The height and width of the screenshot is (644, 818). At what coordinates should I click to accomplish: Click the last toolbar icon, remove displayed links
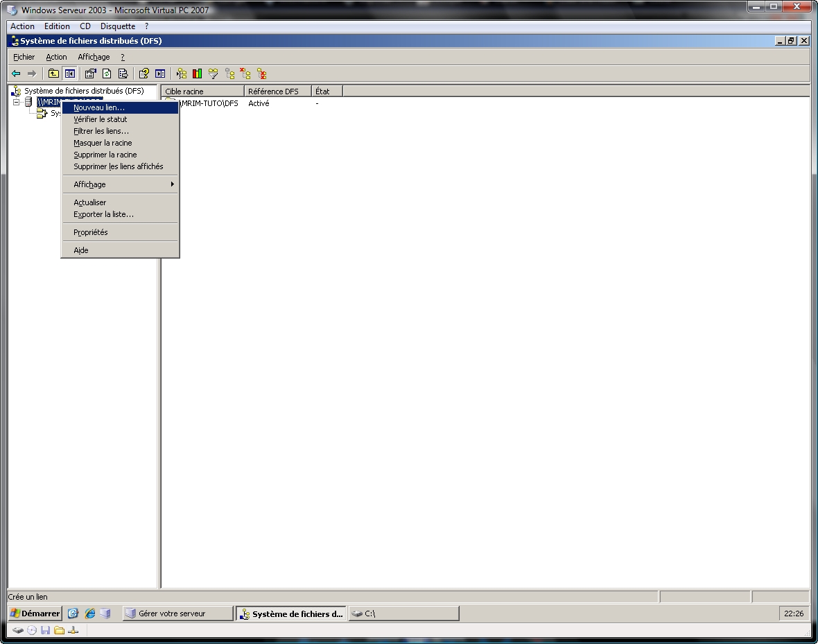261,73
